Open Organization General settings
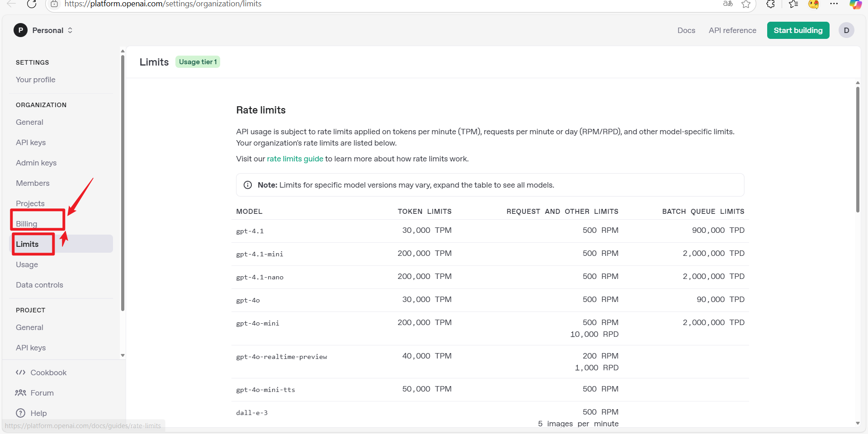The image size is (868, 434). (29, 122)
